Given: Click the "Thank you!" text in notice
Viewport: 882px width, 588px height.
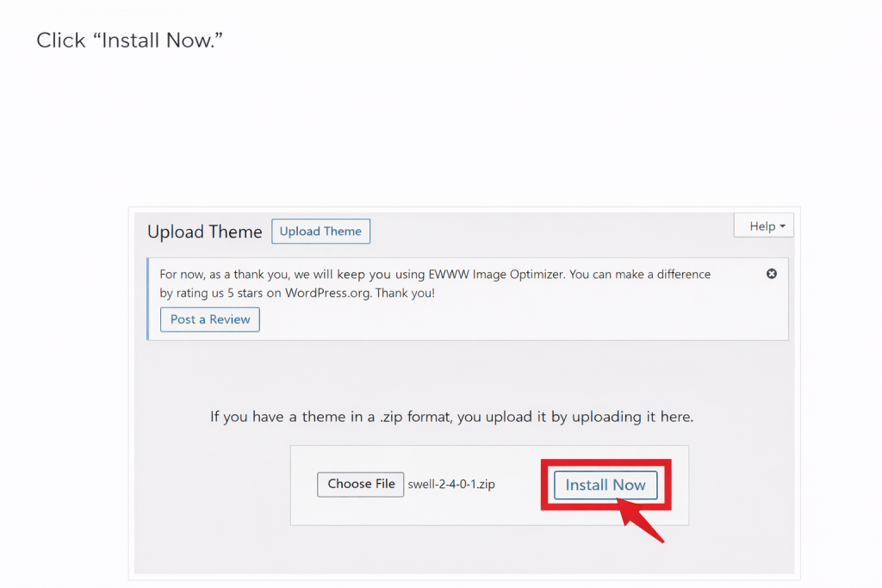Looking at the screenshot, I should (405, 293).
